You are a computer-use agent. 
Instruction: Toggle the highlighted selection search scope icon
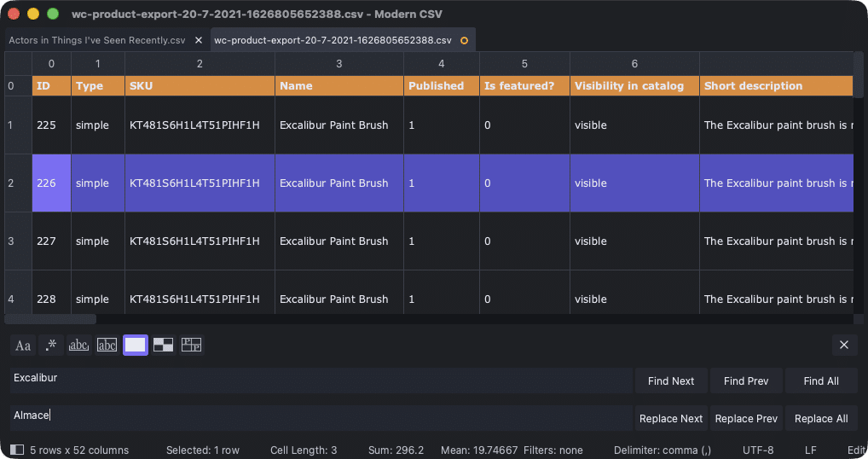tap(135, 346)
